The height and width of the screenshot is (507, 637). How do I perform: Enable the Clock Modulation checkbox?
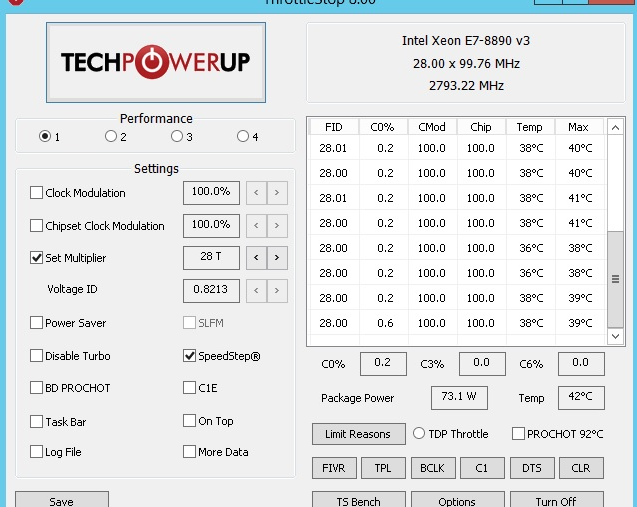coord(36,193)
